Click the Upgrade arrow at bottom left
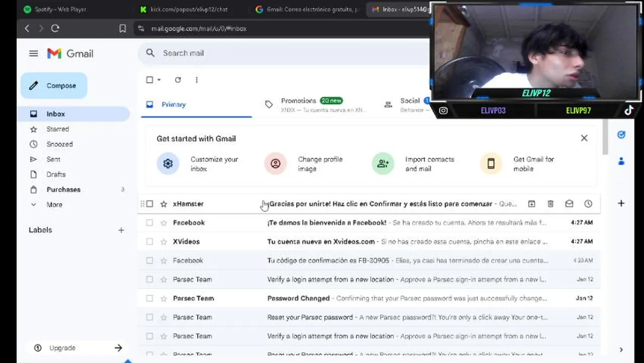 pyautogui.click(x=118, y=348)
